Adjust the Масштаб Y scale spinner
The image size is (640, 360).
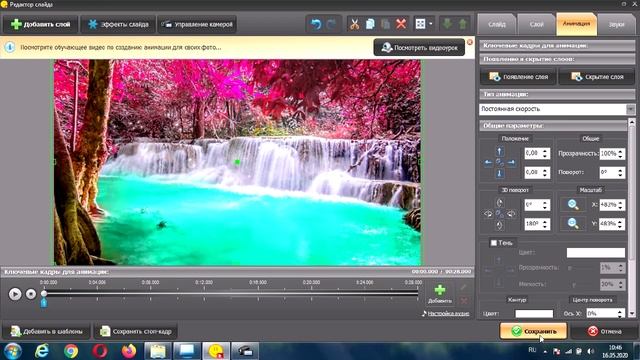point(620,224)
